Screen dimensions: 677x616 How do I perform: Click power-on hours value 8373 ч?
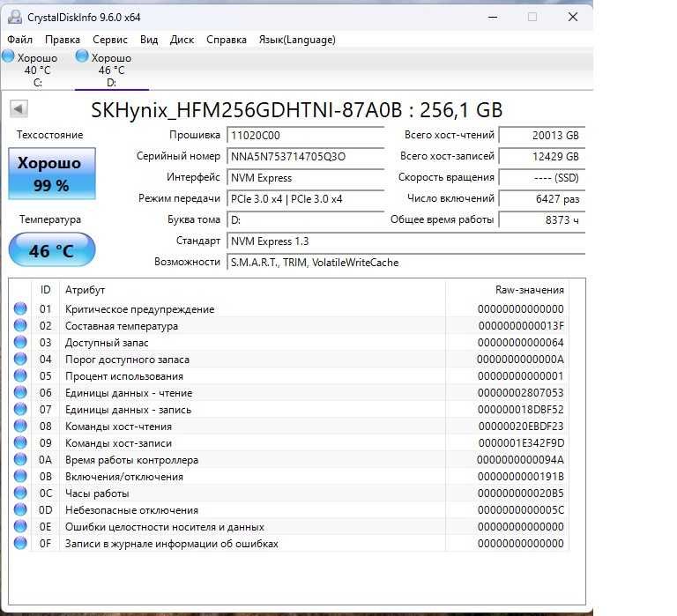point(542,219)
